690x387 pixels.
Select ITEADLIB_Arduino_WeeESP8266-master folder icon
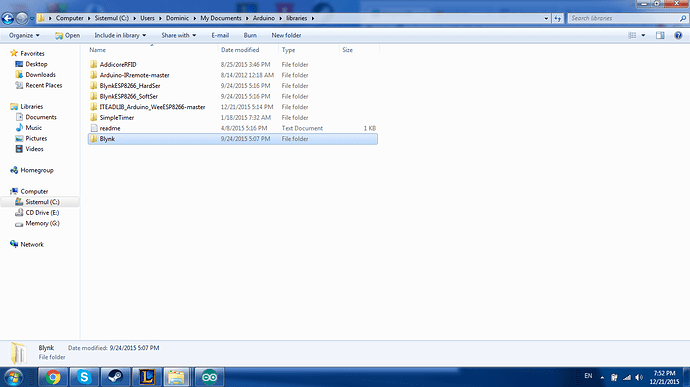(x=93, y=107)
